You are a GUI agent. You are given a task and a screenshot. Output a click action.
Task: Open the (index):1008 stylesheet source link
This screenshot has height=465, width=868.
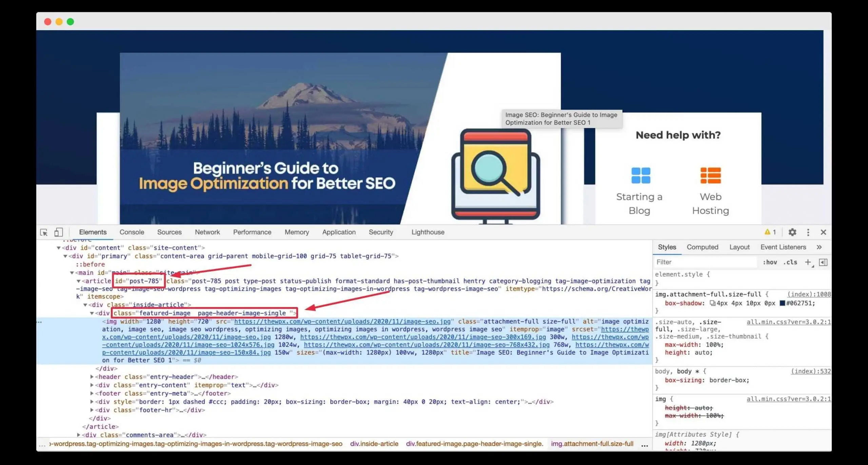click(x=809, y=294)
